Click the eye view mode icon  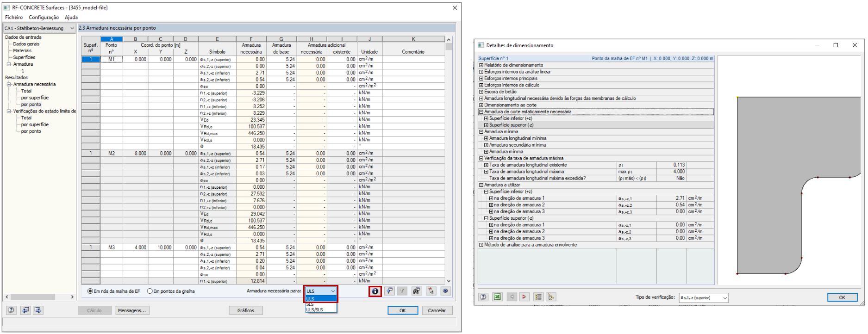pos(445,291)
